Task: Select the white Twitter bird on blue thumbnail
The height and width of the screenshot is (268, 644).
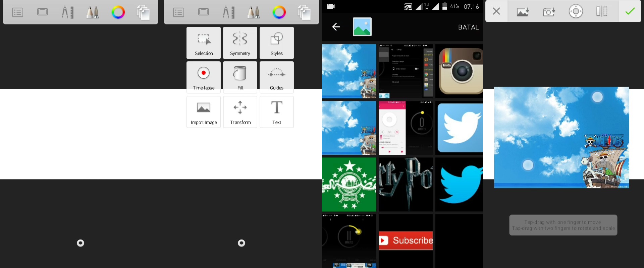Action: pos(459,128)
